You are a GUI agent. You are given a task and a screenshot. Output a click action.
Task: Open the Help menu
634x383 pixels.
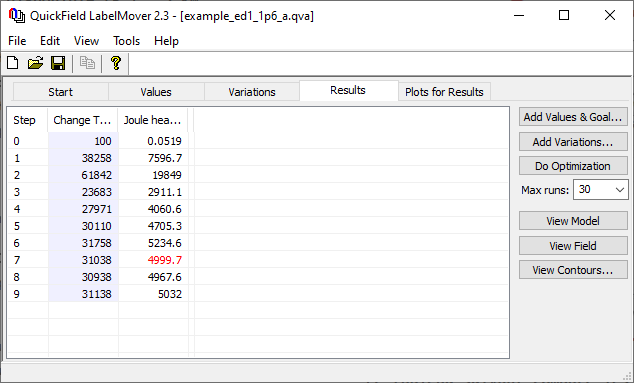pos(166,41)
